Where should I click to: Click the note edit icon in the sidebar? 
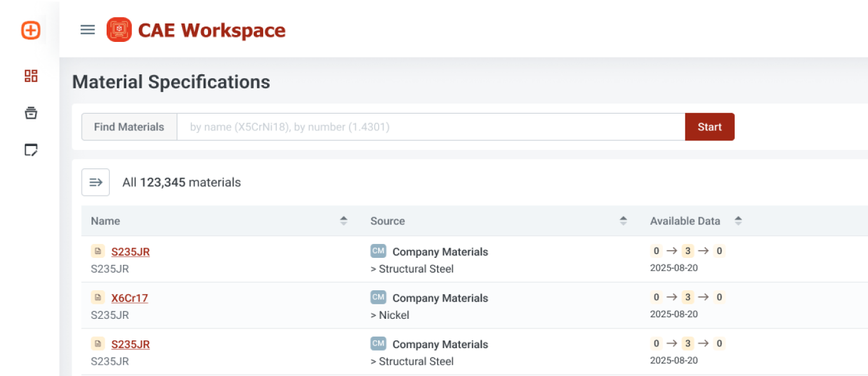tap(30, 150)
